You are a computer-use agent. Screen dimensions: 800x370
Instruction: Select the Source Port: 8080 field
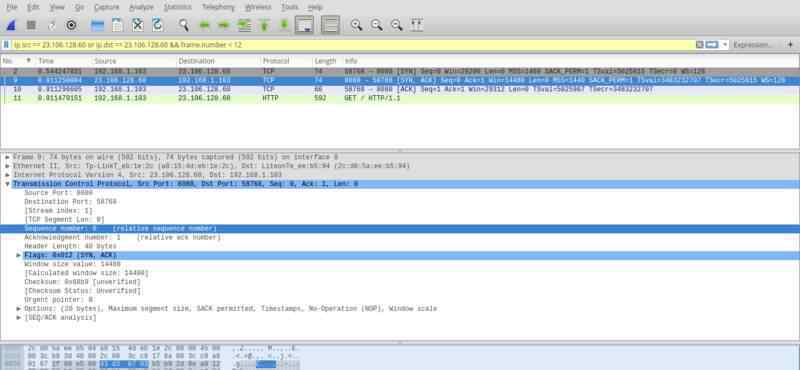(x=59, y=193)
